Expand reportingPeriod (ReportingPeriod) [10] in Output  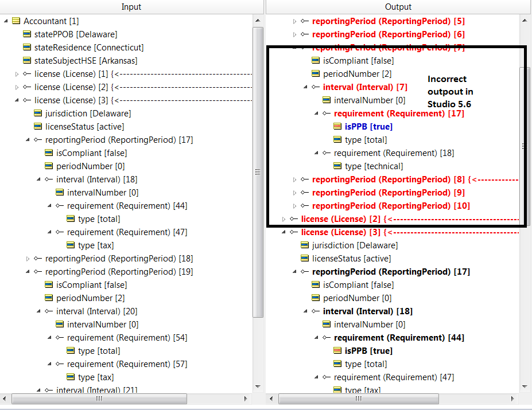294,206
